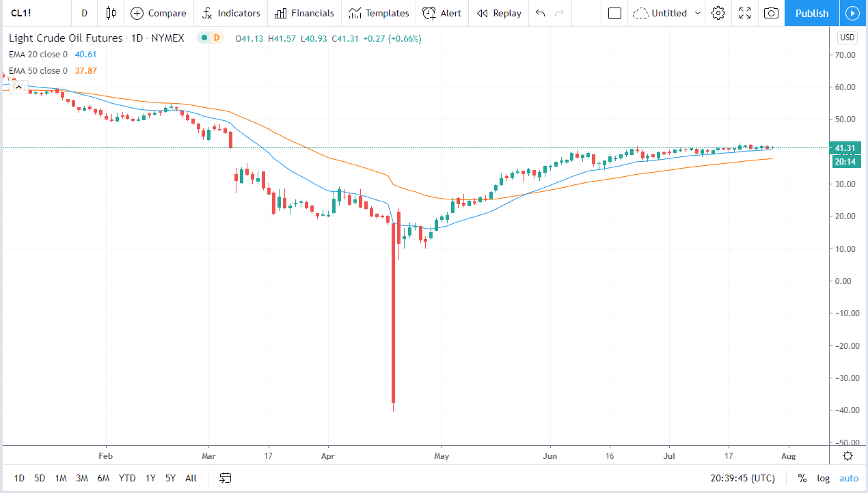Image resolution: width=868 pixels, height=493 pixels.
Task: Select the 3M time range
Action: pos(82,478)
